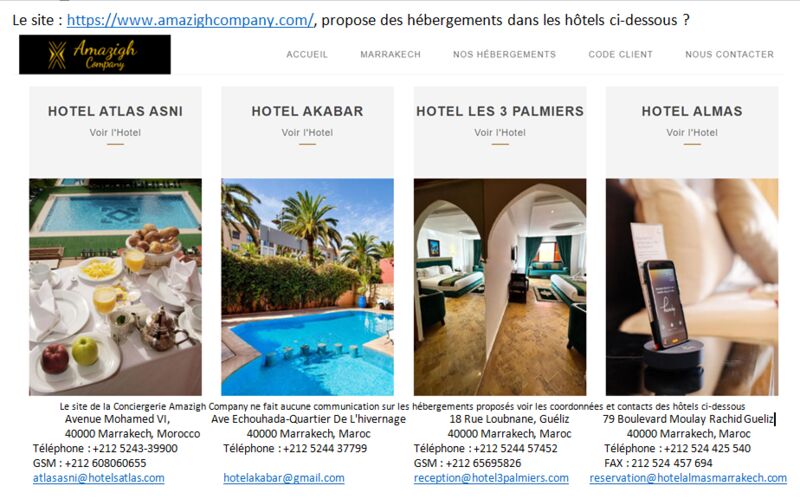The height and width of the screenshot is (499, 800).
Task: Select the HOTEL ATLAS ASNI heading
Action: click(115, 111)
